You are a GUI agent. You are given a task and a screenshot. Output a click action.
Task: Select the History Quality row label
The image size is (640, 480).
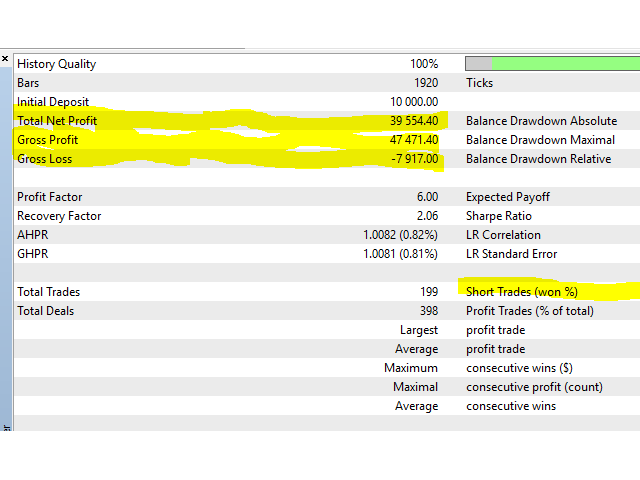pos(56,64)
